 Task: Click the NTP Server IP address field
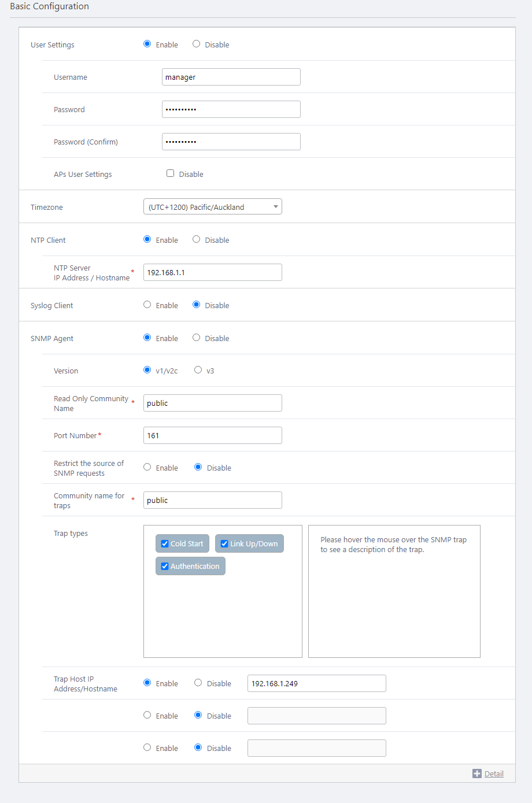coord(212,272)
